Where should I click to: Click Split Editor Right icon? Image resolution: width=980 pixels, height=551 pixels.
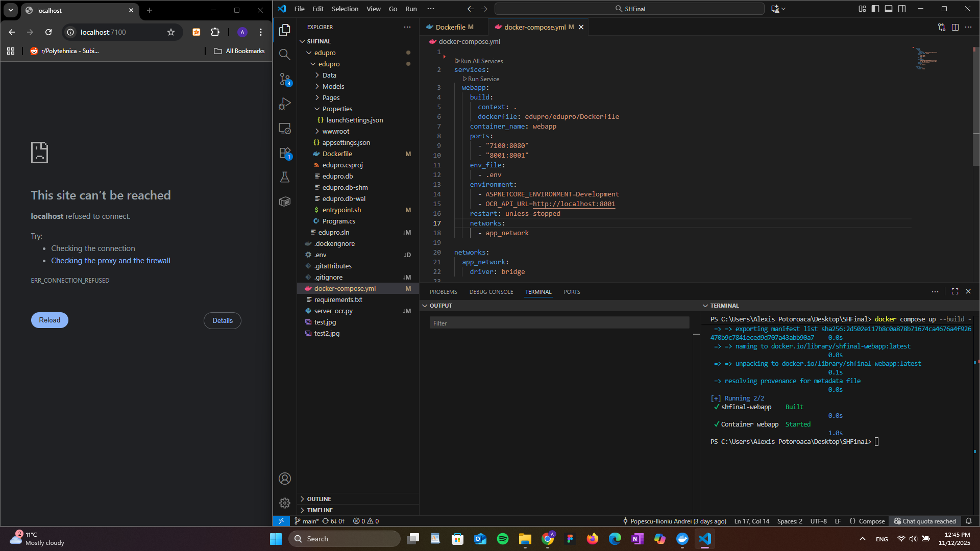(955, 27)
